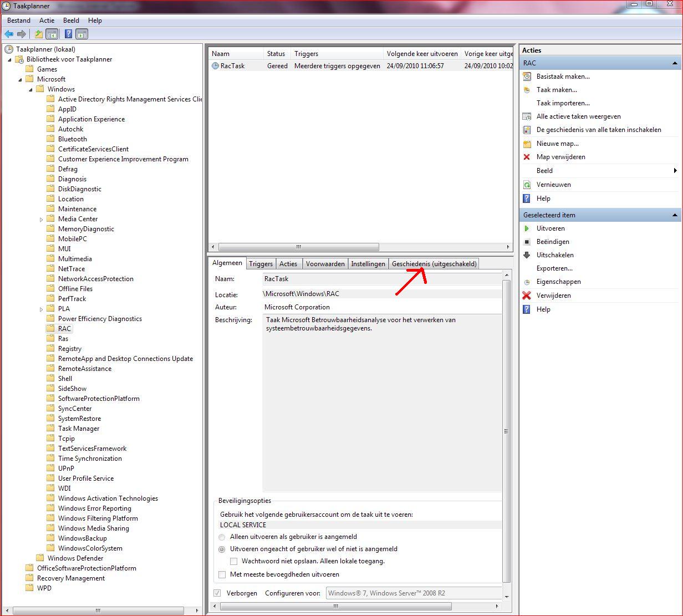
Task: Open the Help menu in menu bar
Action: coord(95,21)
